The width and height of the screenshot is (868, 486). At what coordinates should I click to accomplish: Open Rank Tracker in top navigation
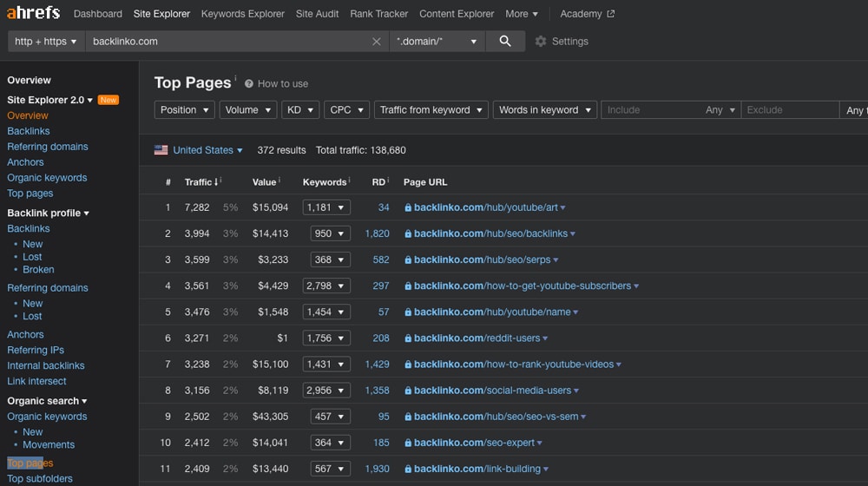(x=378, y=14)
